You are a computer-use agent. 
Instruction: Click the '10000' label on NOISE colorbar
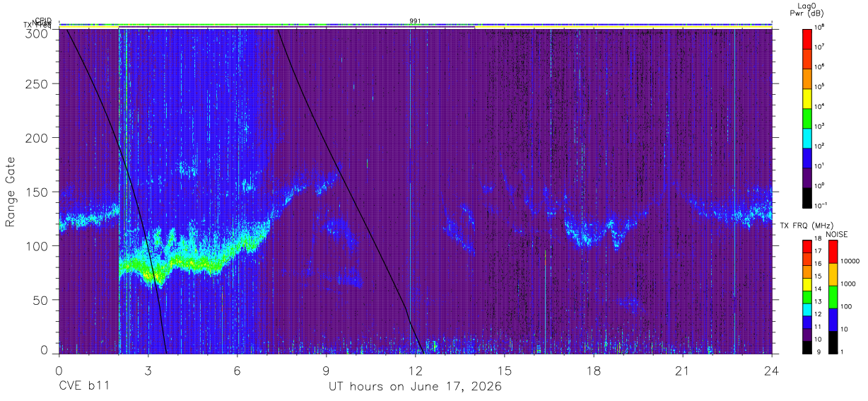[850, 262]
